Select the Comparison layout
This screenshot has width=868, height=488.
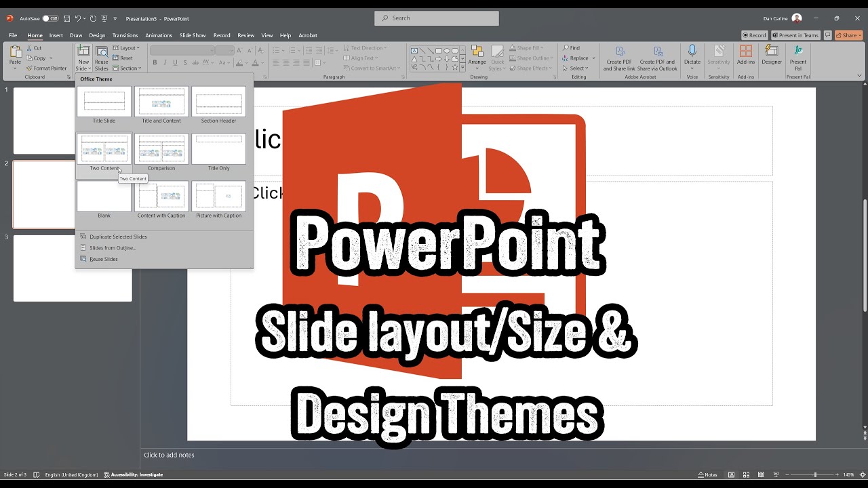[161, 152]
